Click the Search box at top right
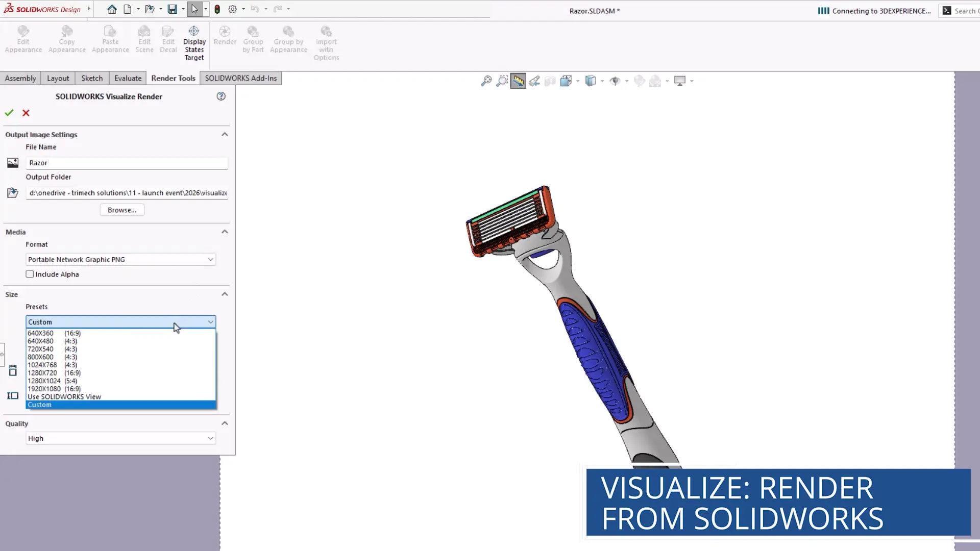The height and width of the screenshot is (551, 980). tap(959, 11)
